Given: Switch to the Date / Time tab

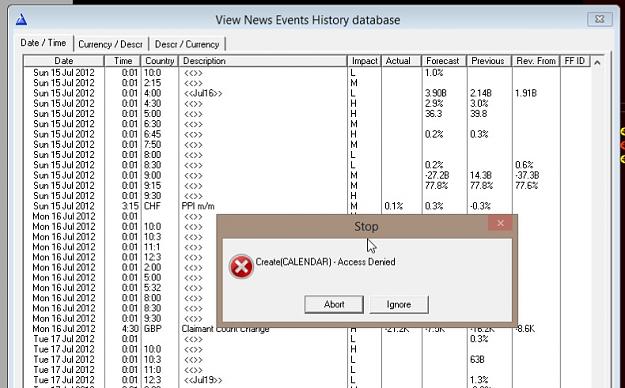Looking at the screenshot, I should click(43, 43).
